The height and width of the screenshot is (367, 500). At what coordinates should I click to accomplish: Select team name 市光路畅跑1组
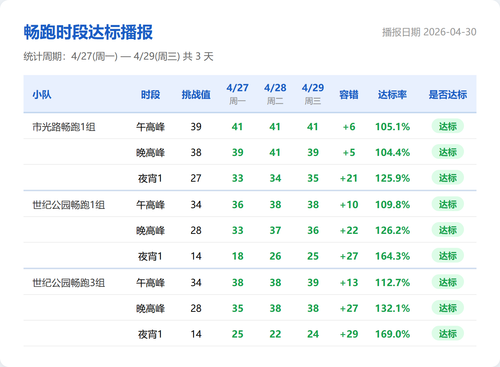point(64,127)
